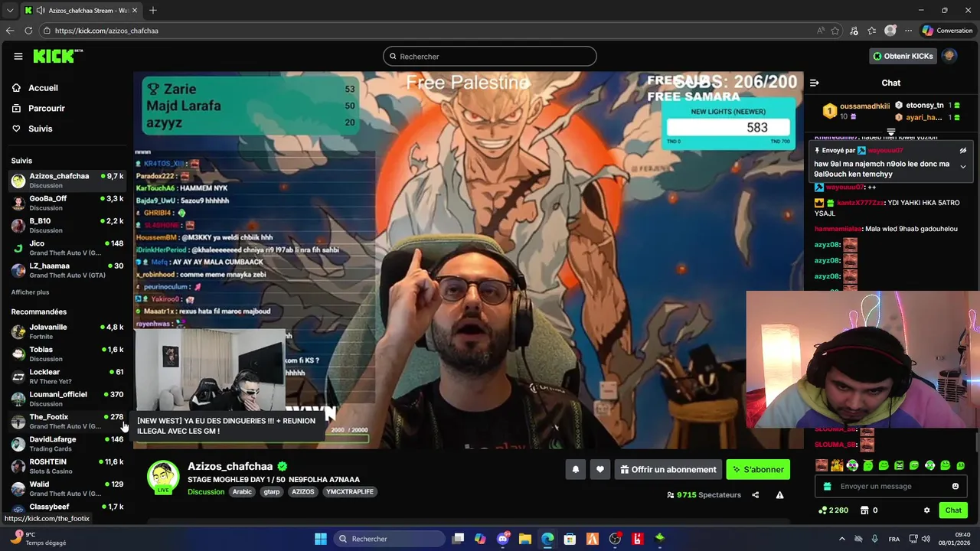This screenshot has width=980, height=551.
Task: Focus the Rechercher search box
Action: pos(490,56)
